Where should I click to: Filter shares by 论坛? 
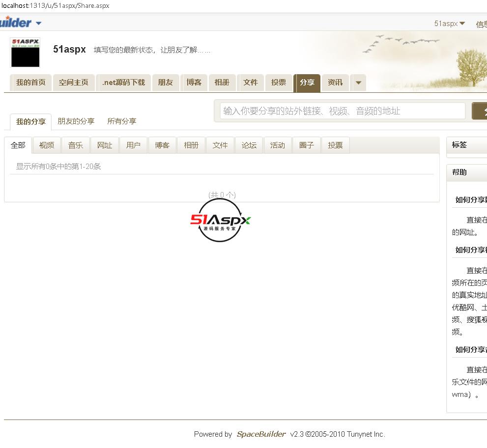(249, 145)
